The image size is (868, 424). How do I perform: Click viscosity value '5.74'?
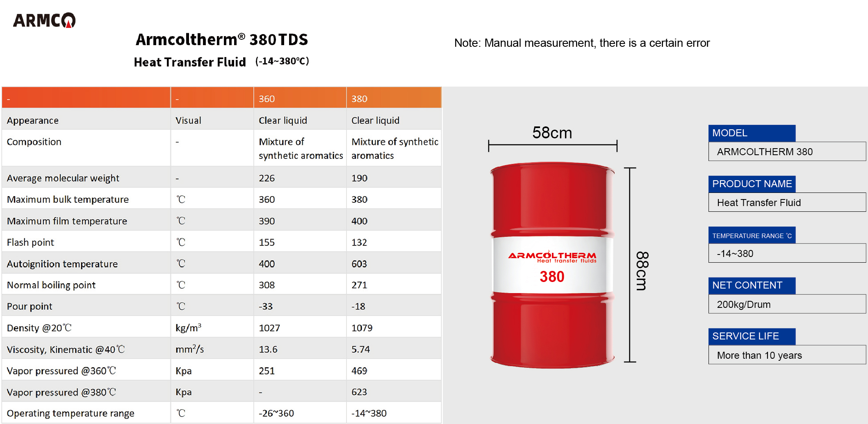(361, 349)
